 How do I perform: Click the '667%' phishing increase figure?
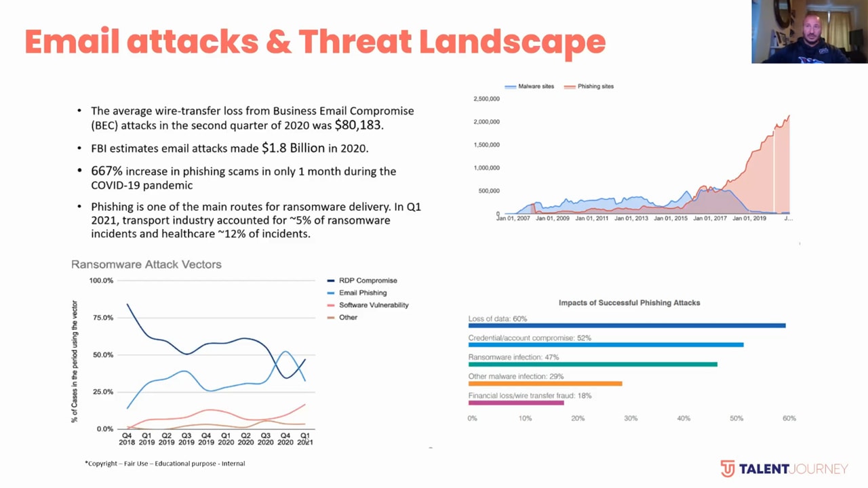[106, 171]
